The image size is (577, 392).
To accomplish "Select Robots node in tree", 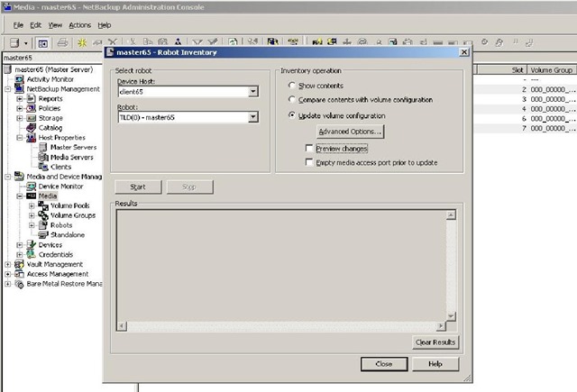I will tap(61, 225).
